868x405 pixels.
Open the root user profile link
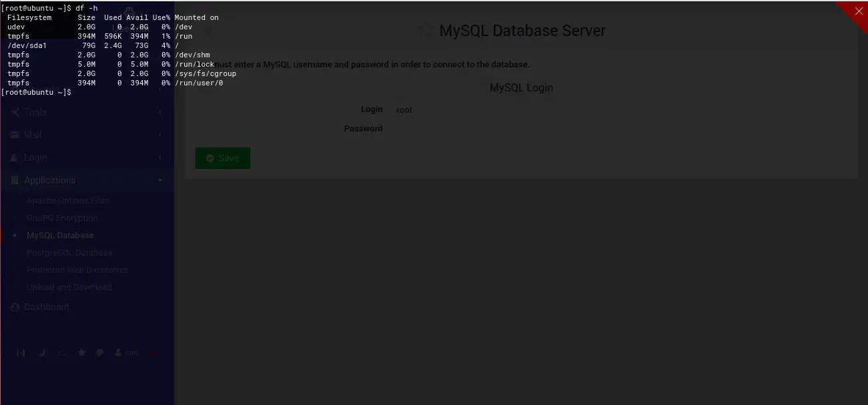(x=127, y=353)
